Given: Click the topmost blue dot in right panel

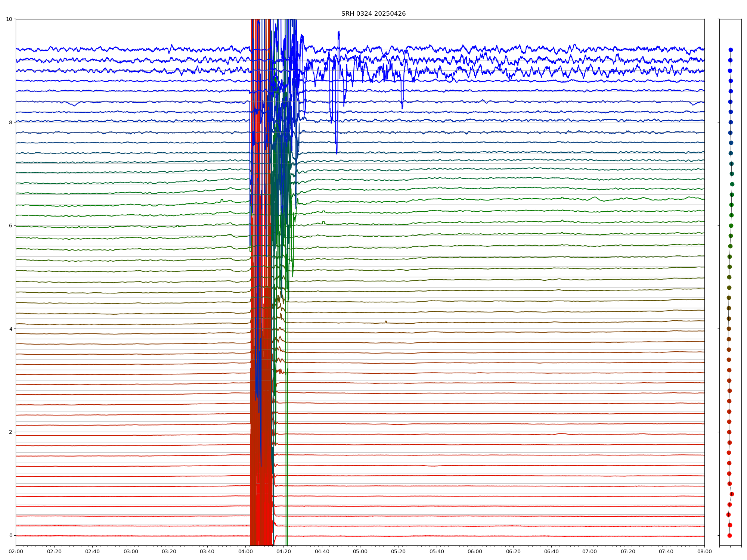Looking at the screenshot, I should coord(731,50).
